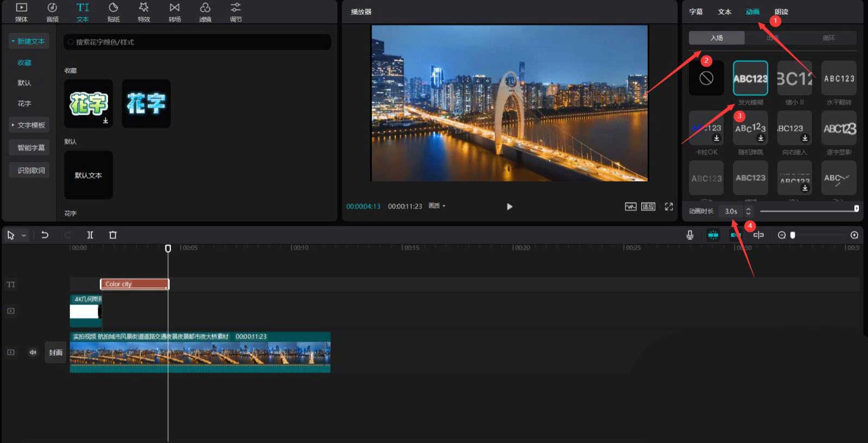Open the 特效 effects panel
Viewport: 868px width, 443px height.
(x=144, y=12)
